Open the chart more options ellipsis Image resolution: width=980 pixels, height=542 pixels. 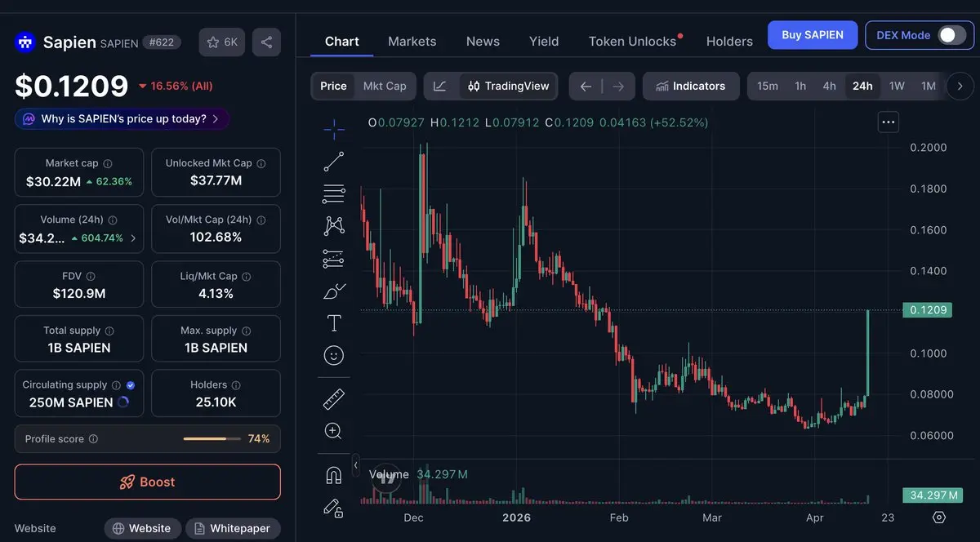889,122
